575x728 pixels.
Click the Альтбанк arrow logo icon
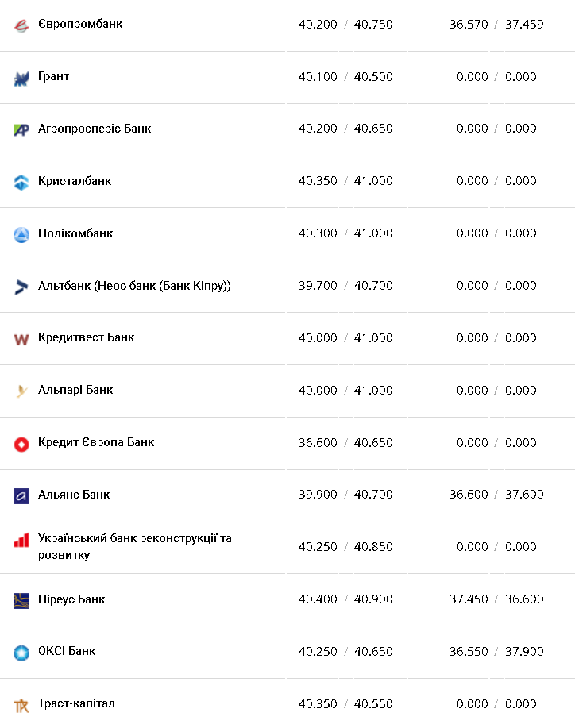pyautogui.click(x=21, y=287)
